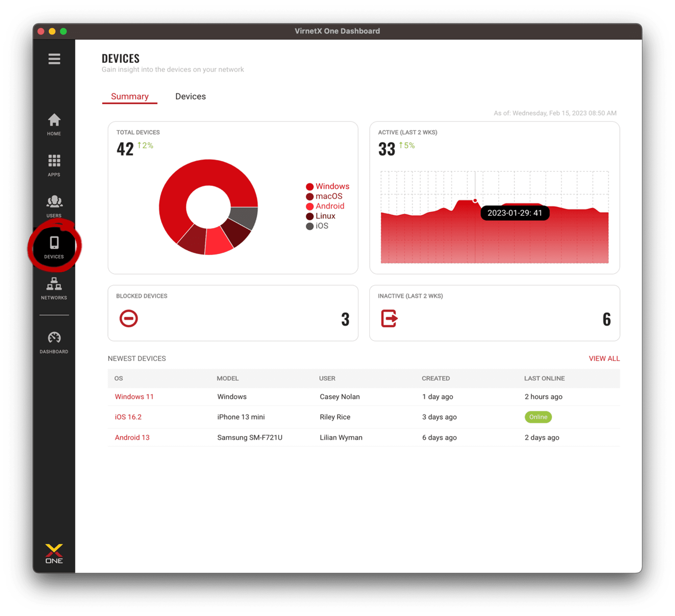Open the iOS 16.2 device entry
Screen dimensions: 675x616
(x=128, y=417)
